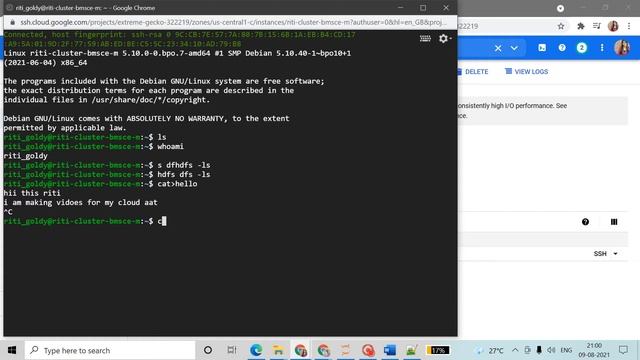The image size is (640, 360).
Task: Click the tab search arrow in the background Chrome title bar
Action: (x=560, y=8)
